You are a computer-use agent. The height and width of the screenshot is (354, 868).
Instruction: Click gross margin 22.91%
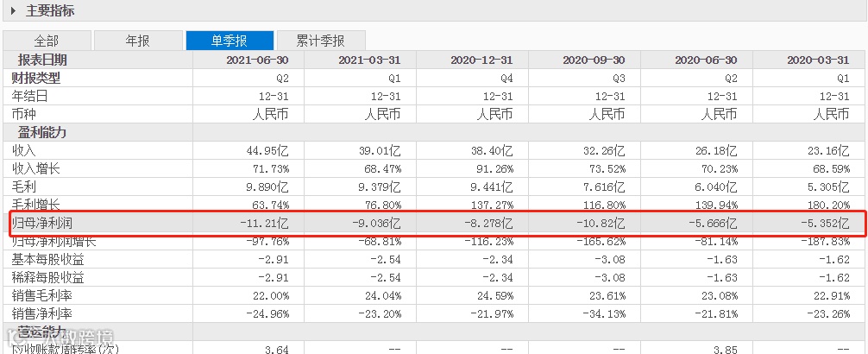832,296
